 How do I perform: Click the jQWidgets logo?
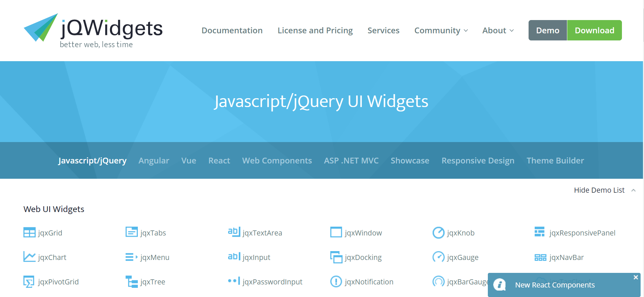(93, 31)
